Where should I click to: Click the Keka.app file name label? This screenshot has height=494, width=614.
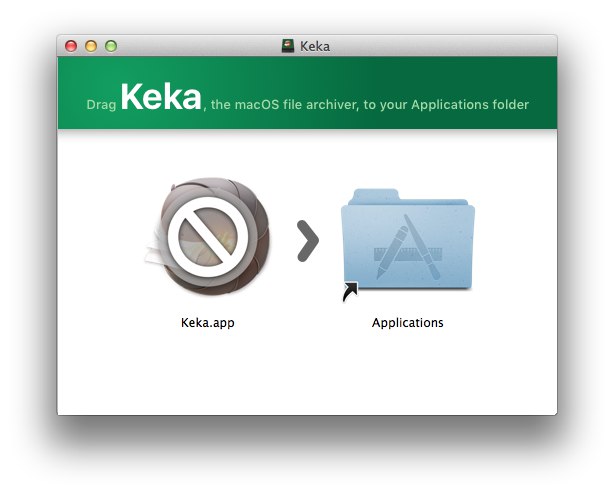208,323
